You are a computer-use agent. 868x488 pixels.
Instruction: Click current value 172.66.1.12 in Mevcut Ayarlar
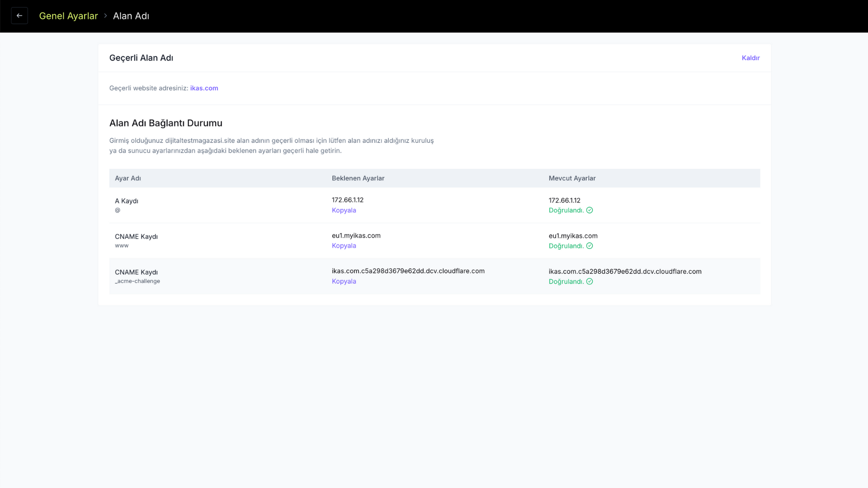click(x=564, y=200)
